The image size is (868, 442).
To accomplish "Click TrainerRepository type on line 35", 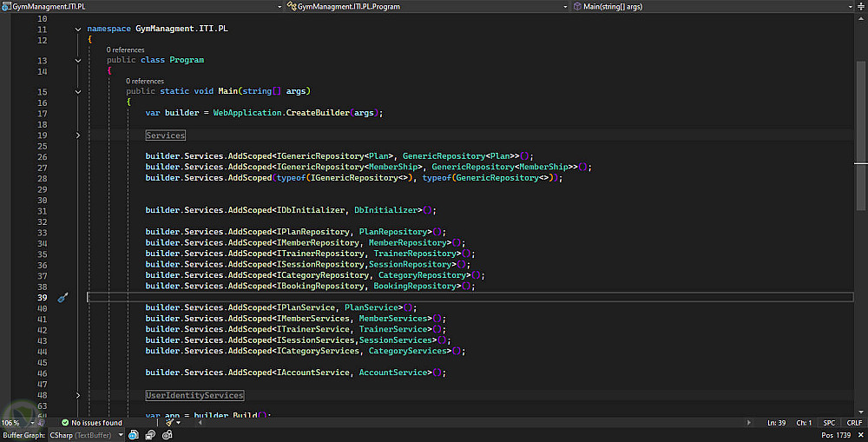I will point(415,254).
